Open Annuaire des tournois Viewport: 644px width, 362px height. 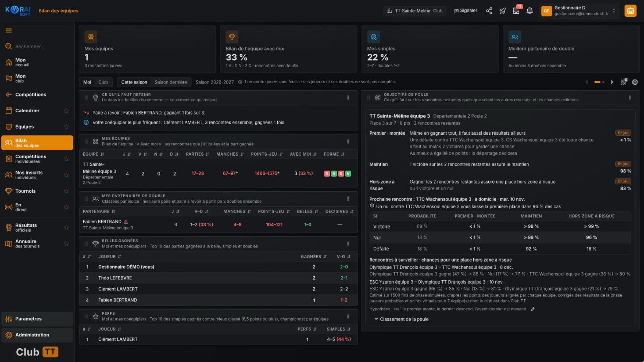tap(37, 244)
